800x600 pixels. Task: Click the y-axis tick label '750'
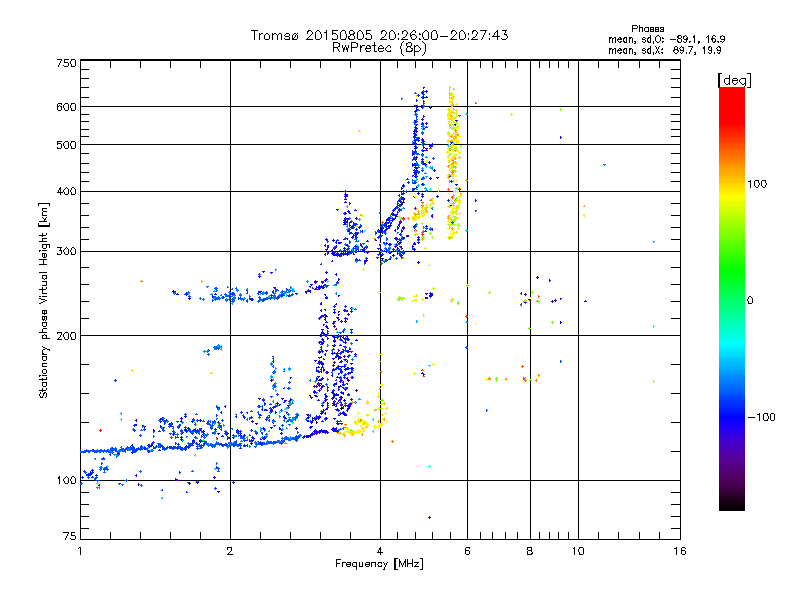[66, 63]
